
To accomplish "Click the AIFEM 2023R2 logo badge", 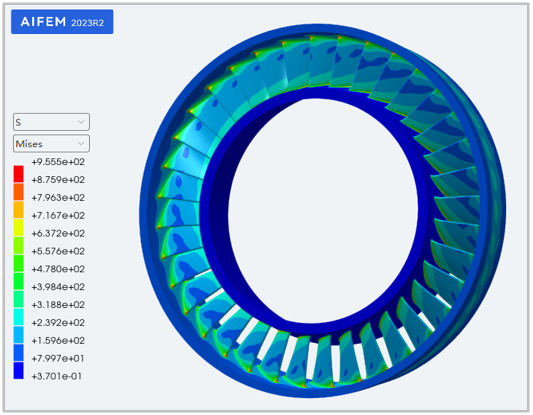I will (x=62, y=22).
